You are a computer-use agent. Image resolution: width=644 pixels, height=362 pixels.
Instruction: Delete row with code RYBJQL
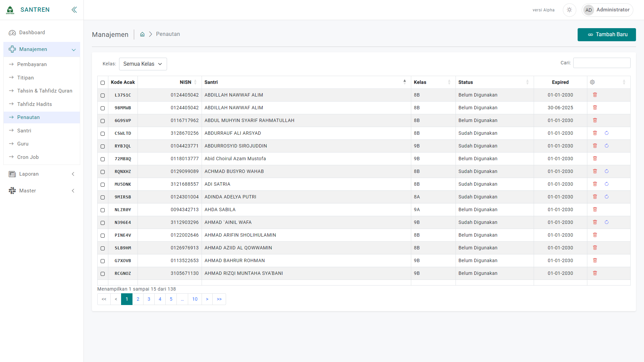point(595,146)
